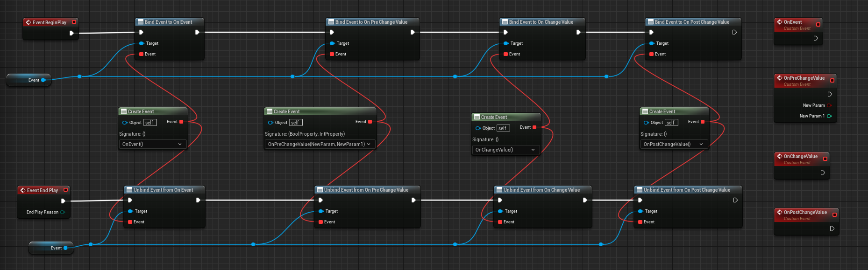The image size is (868, 270).
Task: Select the Unbind Event from On Change Value node title
Action: pyautogui.click(x=541, y=190)
